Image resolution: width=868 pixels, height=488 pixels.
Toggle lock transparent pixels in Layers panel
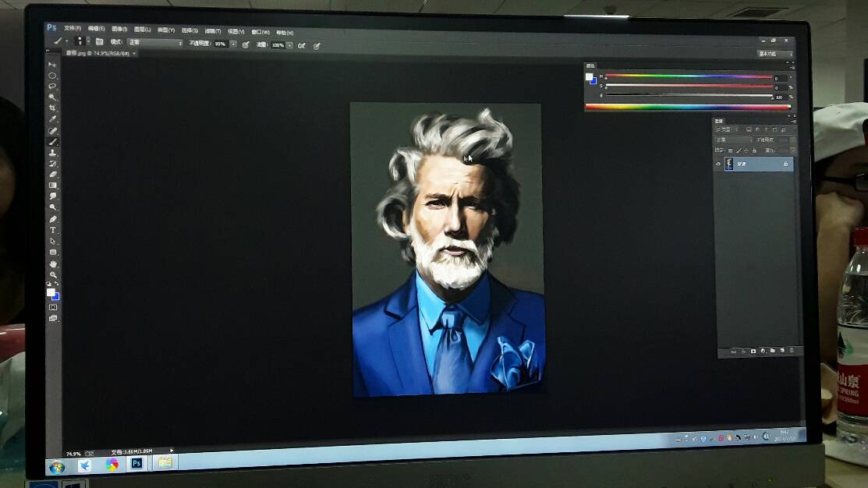click(730, 150)
